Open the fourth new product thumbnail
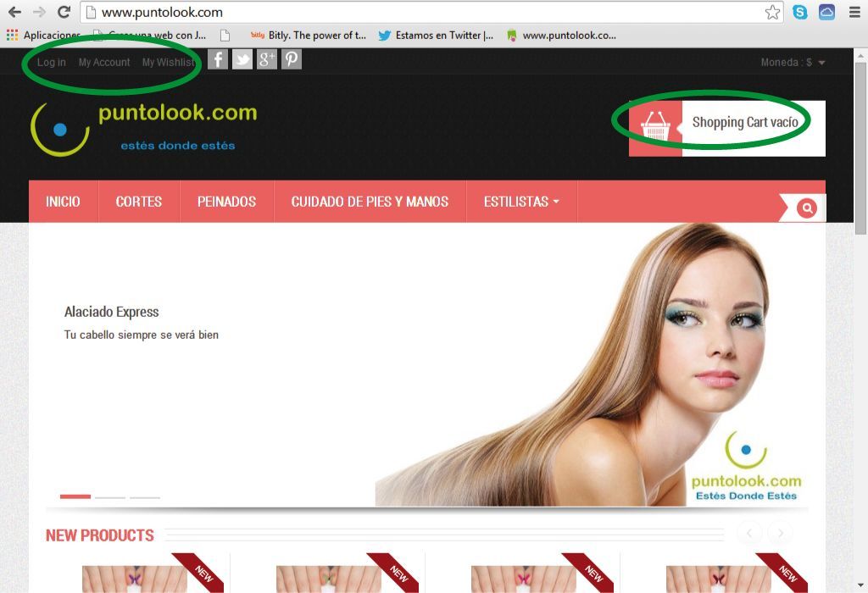This screenshot has height=593, width=868. [718, 579]
